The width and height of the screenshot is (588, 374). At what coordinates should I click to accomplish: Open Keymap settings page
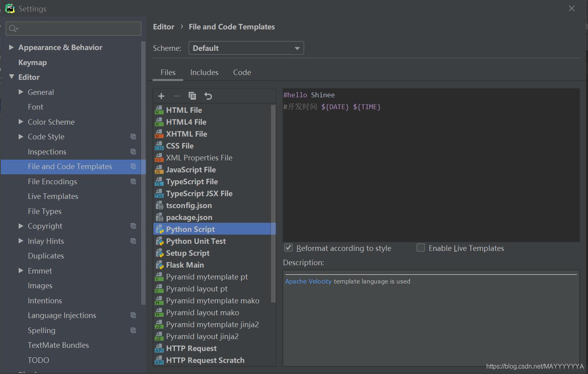[x=33, y=62]
